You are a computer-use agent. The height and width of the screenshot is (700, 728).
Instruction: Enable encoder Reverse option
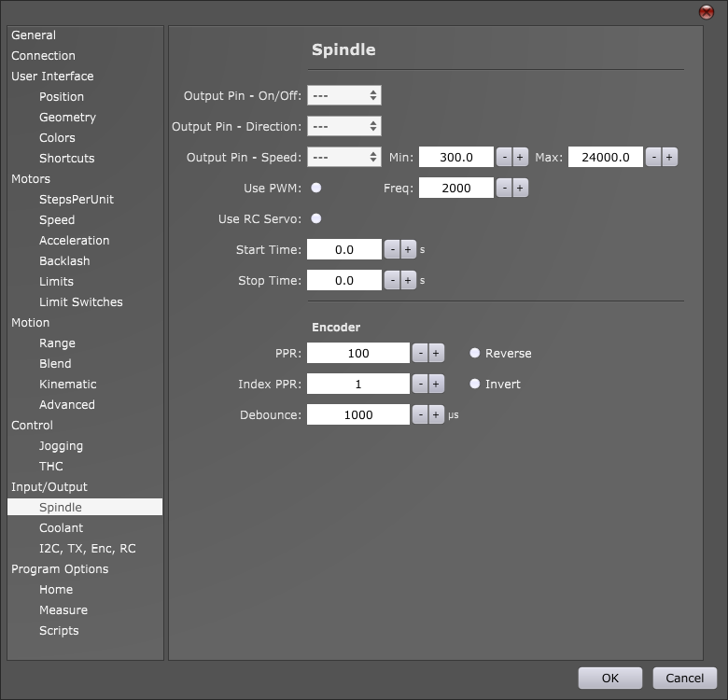tap(475, 354)
